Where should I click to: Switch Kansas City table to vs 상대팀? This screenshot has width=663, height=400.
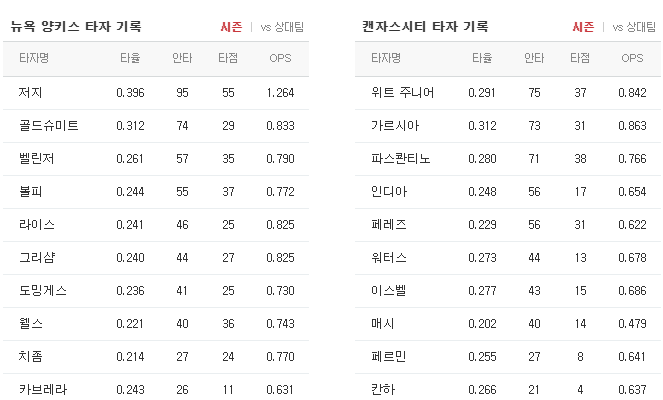pyautogui.click(x=634, y=27)
